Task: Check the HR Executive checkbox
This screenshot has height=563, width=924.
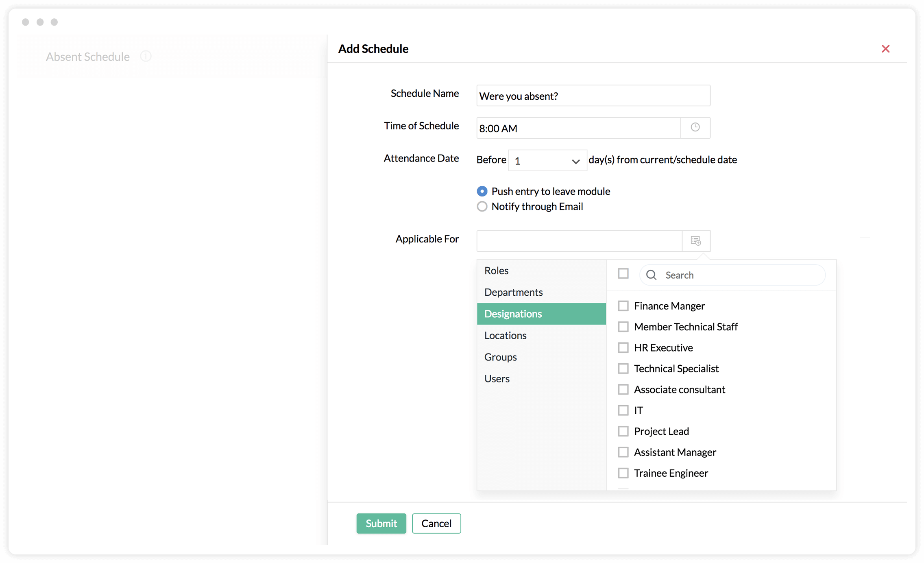Action: click(623, 348)
